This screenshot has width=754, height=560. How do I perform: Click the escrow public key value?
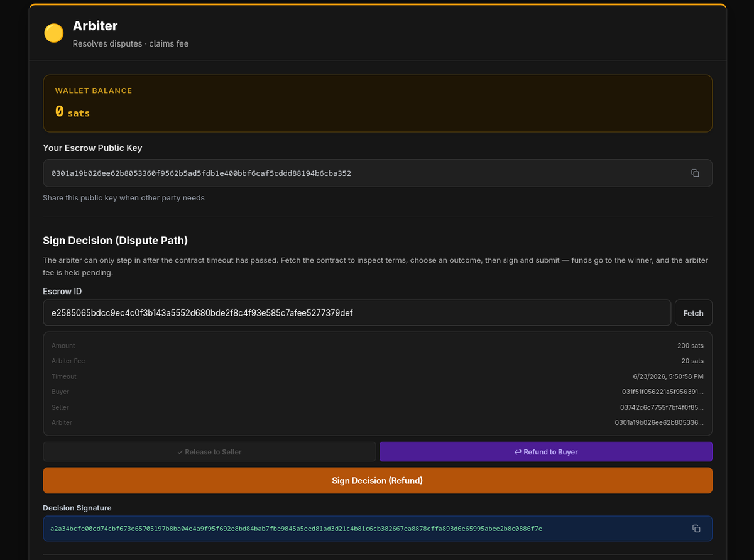coord(201,173)
